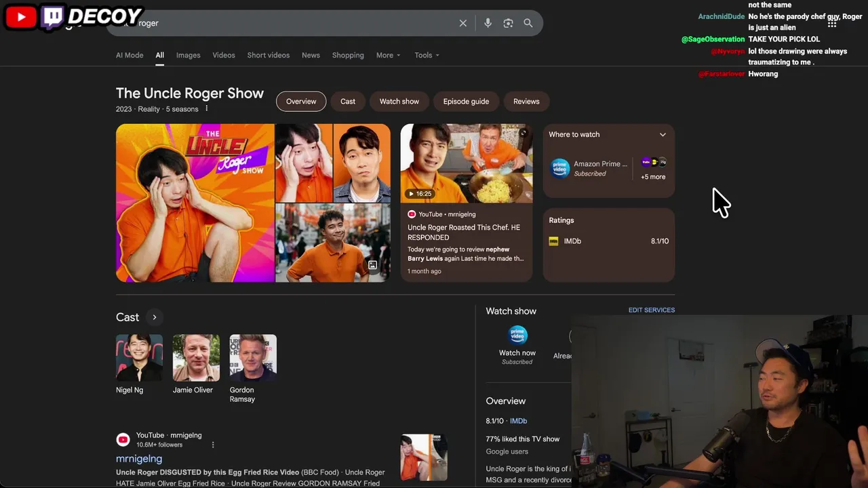
Task: Go to Short videos tab
Action: 269,56
